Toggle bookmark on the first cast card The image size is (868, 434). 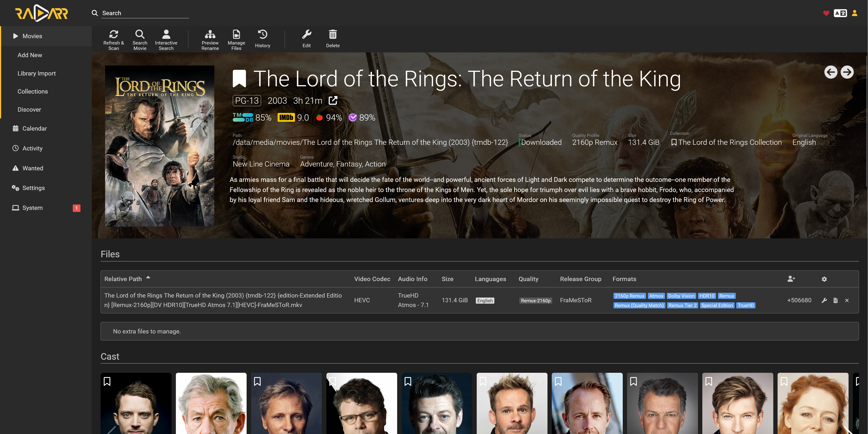pyautogui.click(x=107, y=381)
